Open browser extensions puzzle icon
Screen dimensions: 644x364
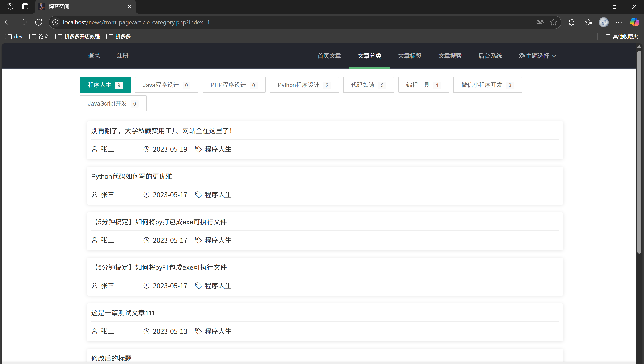tap(571, 22)
